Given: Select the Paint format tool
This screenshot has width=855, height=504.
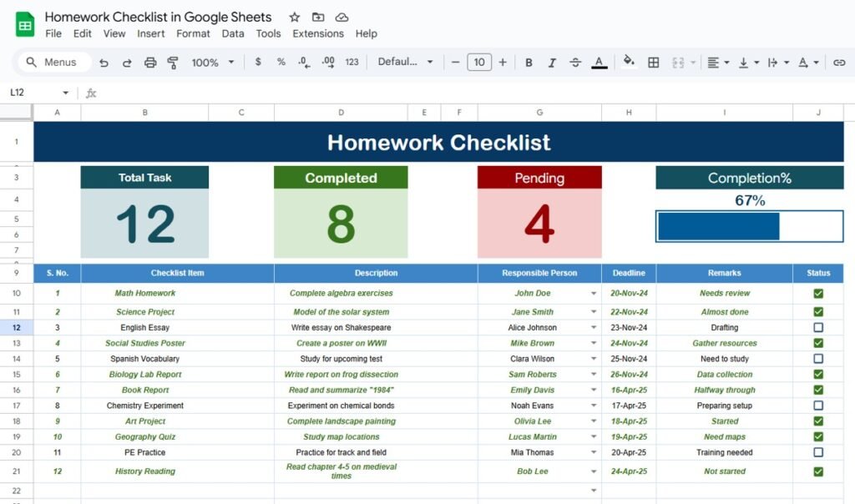Looking at the screenshot, I should (173, 62).
